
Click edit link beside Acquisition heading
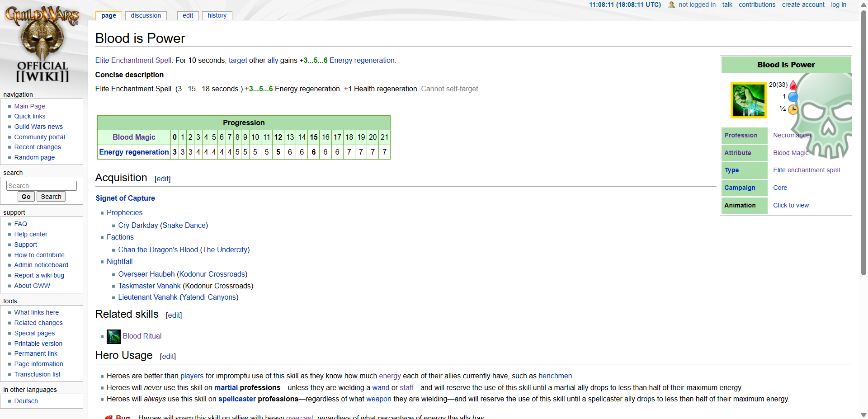[x=163, y=179]
